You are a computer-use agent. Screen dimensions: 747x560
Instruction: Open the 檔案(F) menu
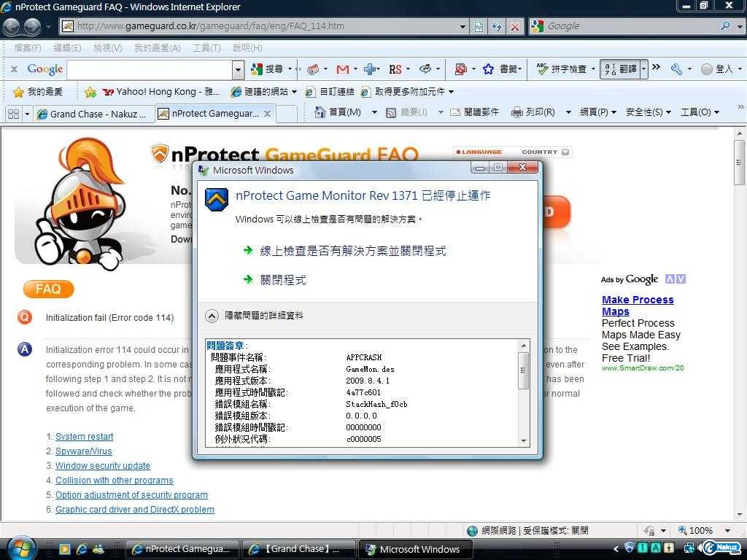27,48
